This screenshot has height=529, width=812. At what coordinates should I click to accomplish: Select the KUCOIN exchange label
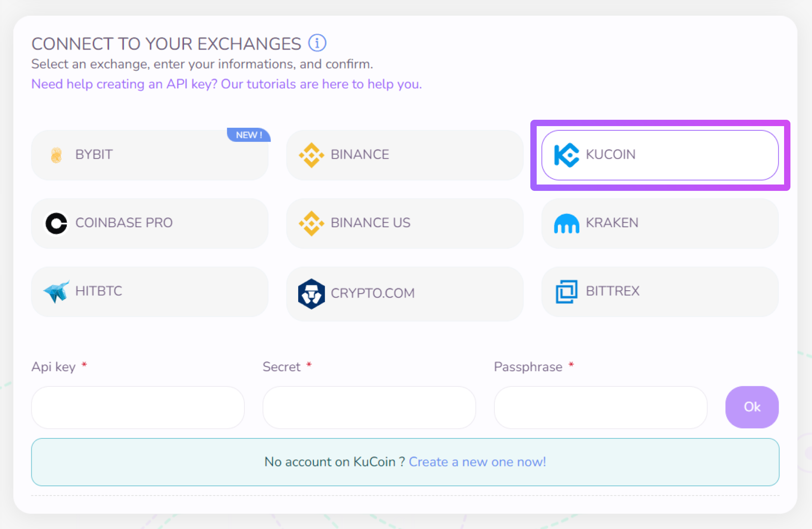611,154
